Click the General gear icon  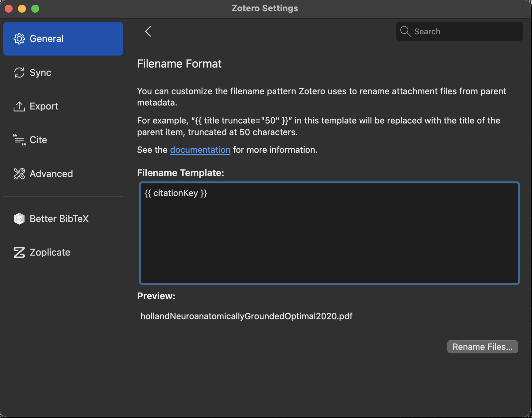19,39
